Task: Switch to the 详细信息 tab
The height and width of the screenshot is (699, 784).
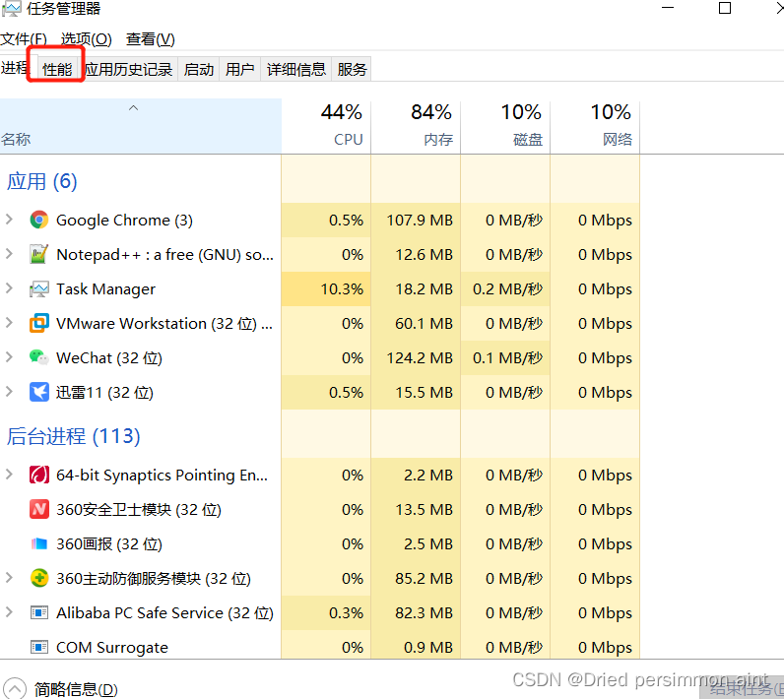Action: pyautogui.click(x=296, y=69)
